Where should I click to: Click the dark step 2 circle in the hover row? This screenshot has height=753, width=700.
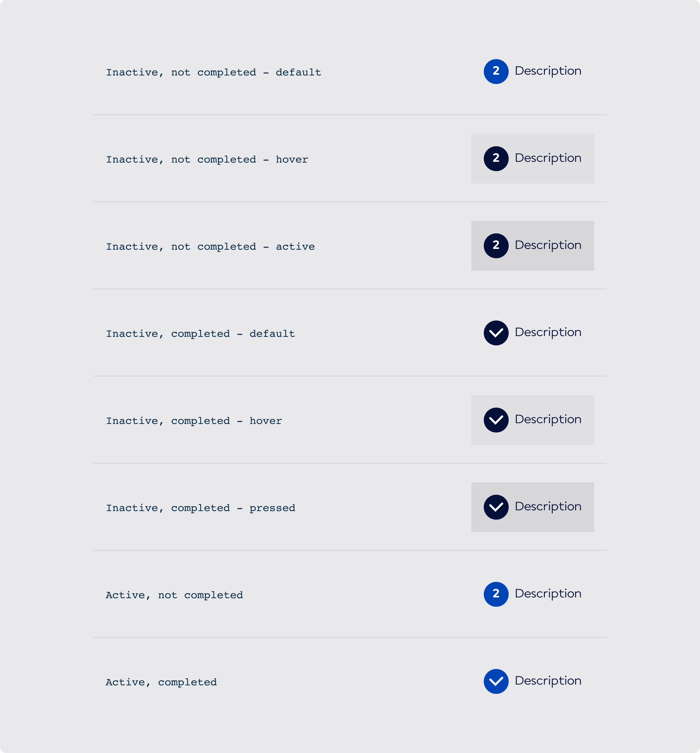point(496,159)
